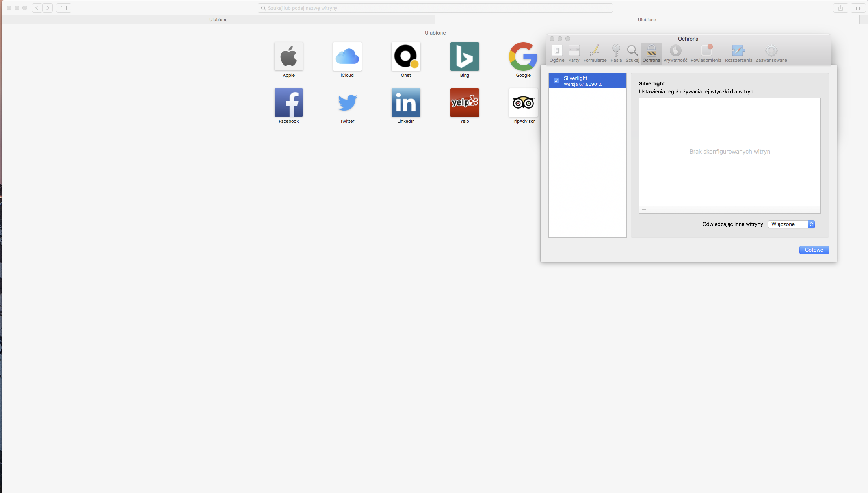Open the Karty preferences pane
The height and width of the screenshot is (493, 868).
(x=574, y=54)
